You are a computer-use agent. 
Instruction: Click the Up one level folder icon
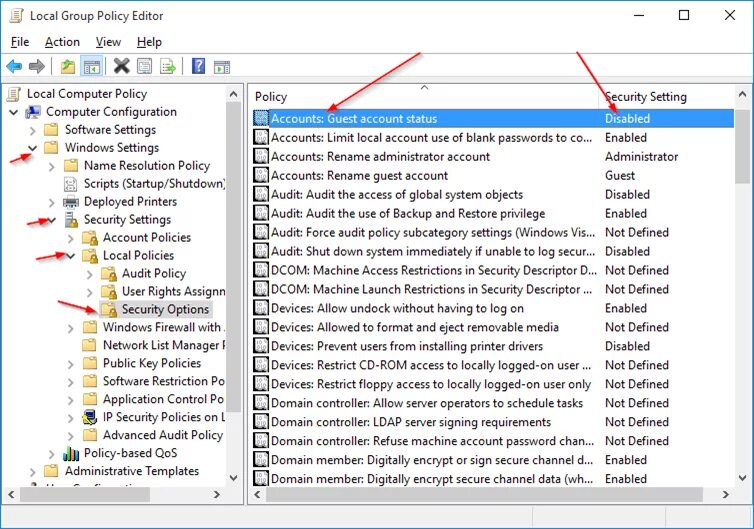point(68,66)
